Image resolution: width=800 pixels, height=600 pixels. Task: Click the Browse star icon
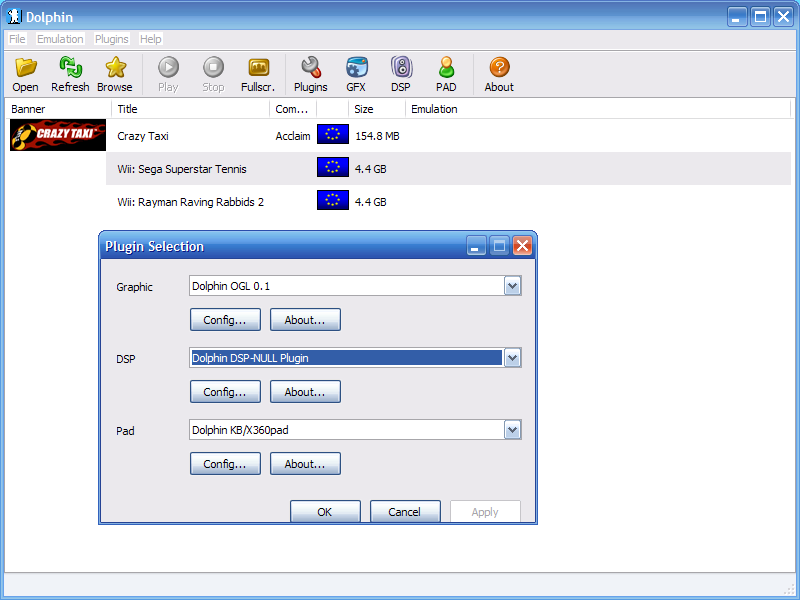[115, 68]
